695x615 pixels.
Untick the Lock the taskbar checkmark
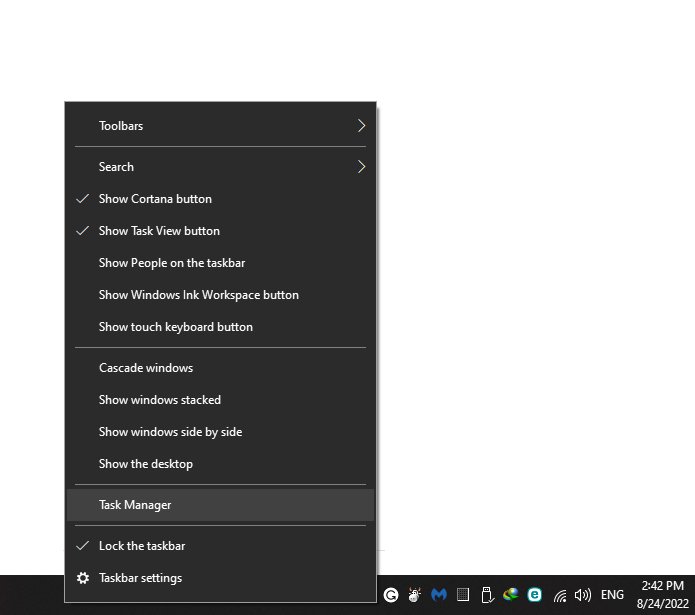(83, 546)
